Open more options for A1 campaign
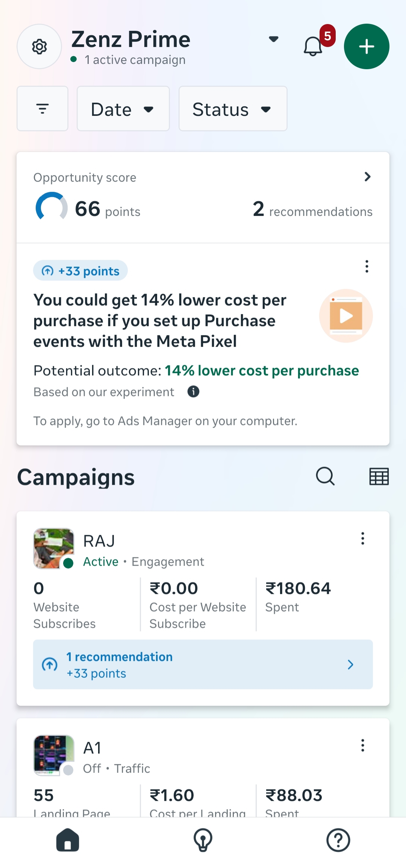Screen dimensions: 406x868 pyautogui.click(x=363, y=745)
